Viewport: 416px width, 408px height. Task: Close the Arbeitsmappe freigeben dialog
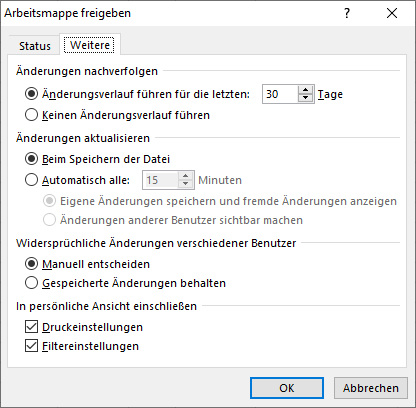(392, 13)
